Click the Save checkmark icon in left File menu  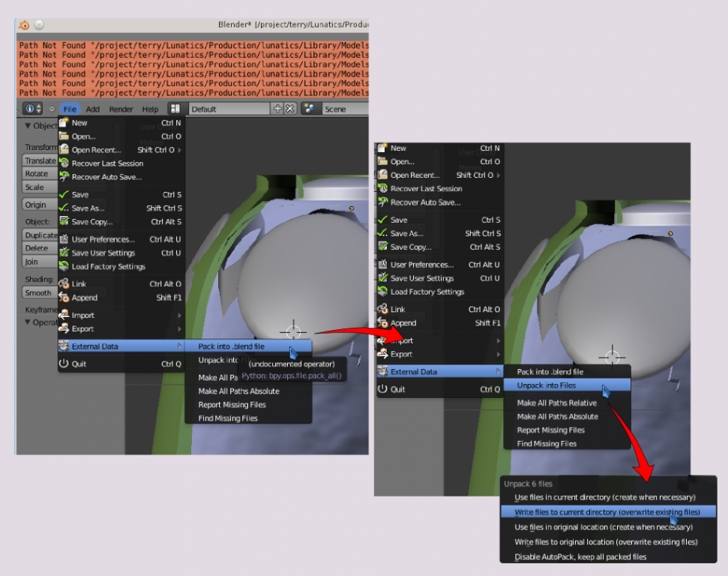tap(64, 194)
